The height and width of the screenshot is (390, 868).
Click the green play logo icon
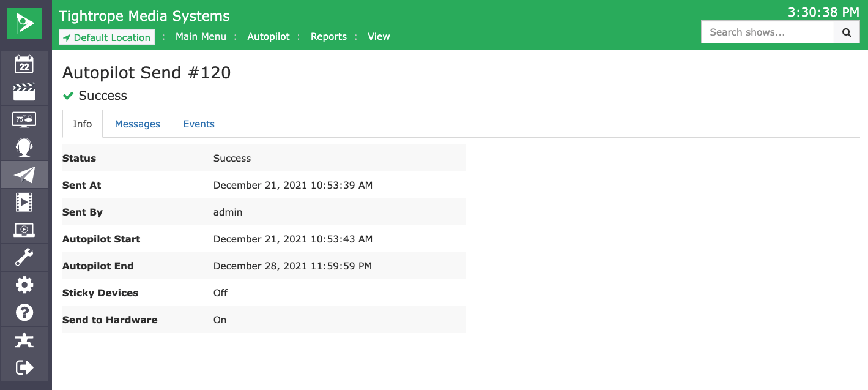tap(24, 24)
